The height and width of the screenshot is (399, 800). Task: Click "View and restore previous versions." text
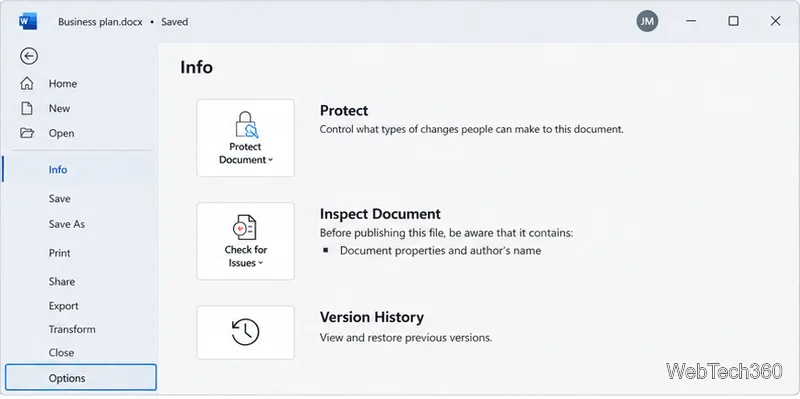click(406, 338)
